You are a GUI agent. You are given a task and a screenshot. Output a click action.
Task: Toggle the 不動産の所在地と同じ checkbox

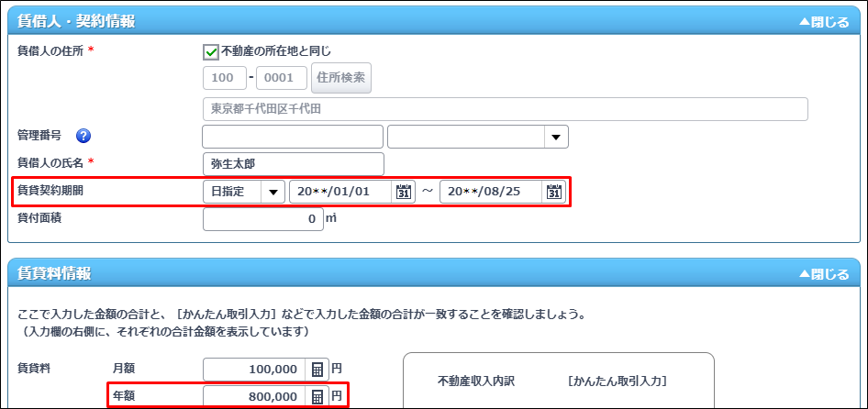click(210, 51)
